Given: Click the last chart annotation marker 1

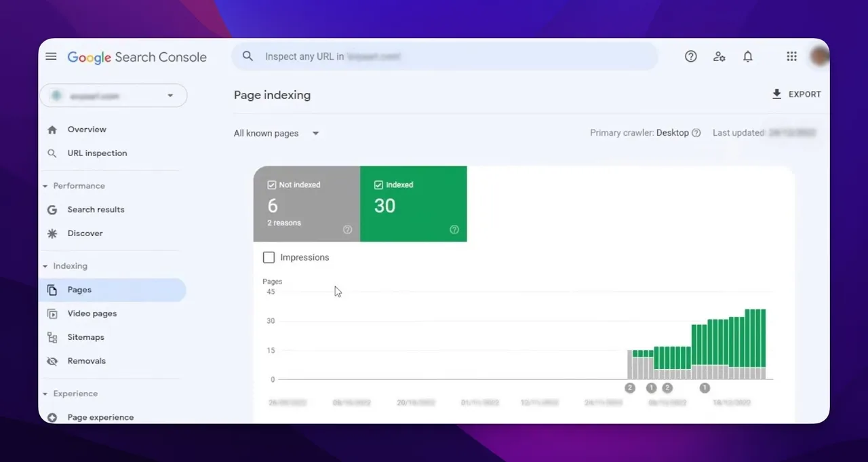Looking at the screenshot, I should tap(705, 388).
